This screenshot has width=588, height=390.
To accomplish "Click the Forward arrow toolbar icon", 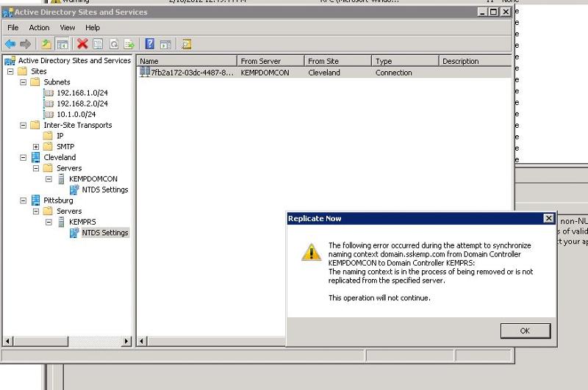I will (x=25, y=44).
